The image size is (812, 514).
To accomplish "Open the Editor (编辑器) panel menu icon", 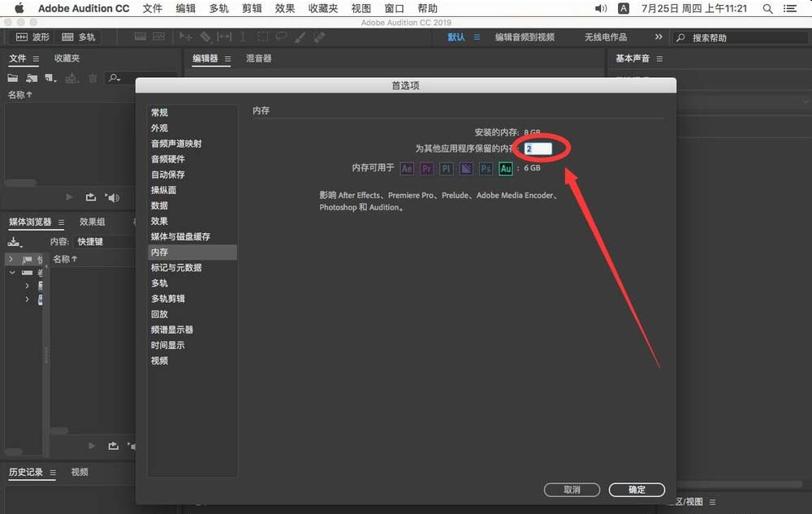I will 228,59.
